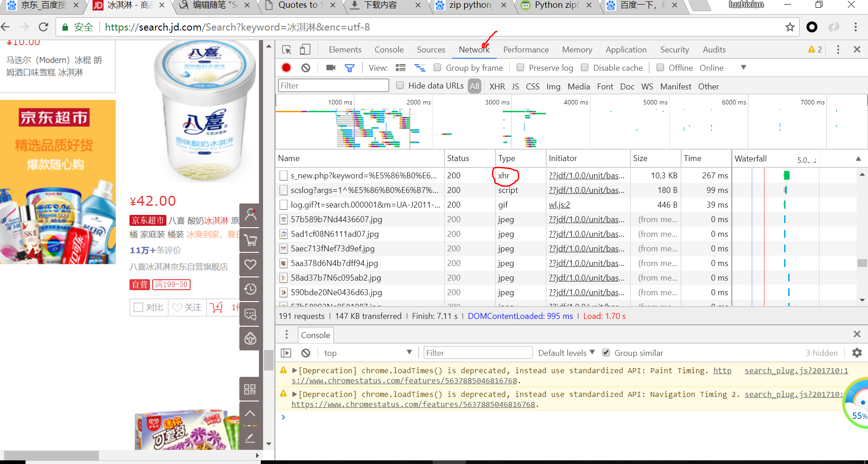
Task: Click the capture screenshots camera icon
Action: tap(331, 68)
